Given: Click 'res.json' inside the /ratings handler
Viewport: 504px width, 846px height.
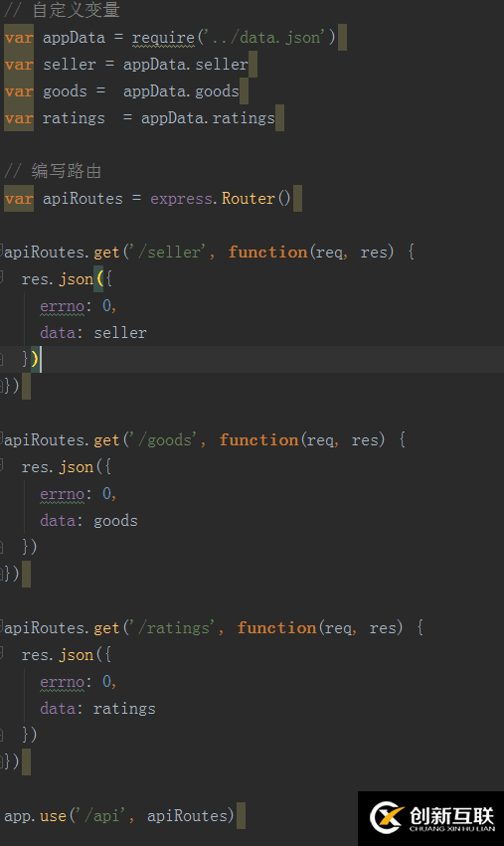Looking at the screenshot, I should coord(58,654).
